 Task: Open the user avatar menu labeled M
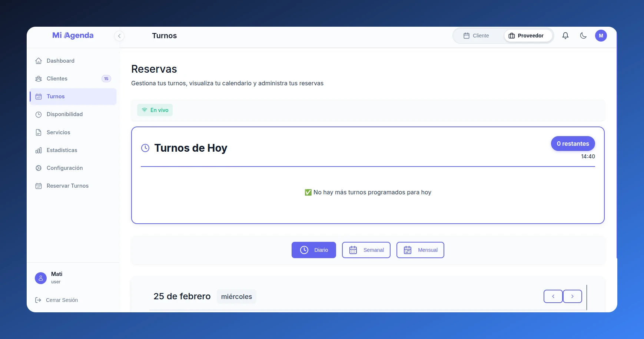pos(601,36)
